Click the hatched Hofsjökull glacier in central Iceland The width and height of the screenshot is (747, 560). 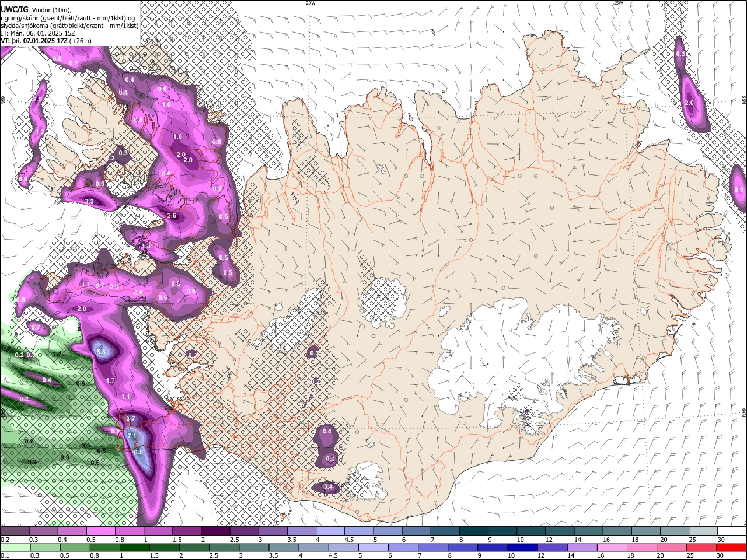(383, 302)
